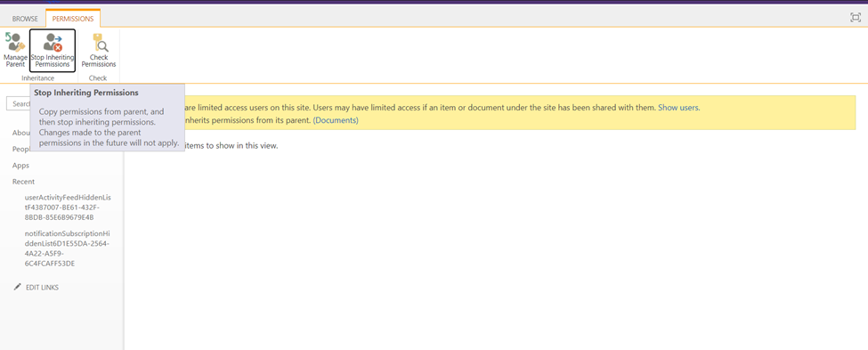
Task: Click the Stop Inheriting Permissions tooltip title
Action: [86, 93]
